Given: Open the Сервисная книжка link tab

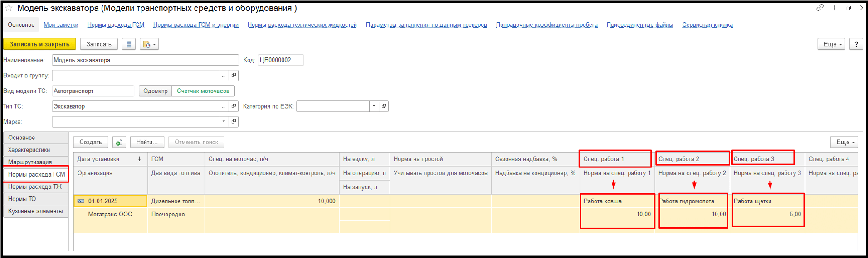Looking at the screenshot, I should click(707, 25).
